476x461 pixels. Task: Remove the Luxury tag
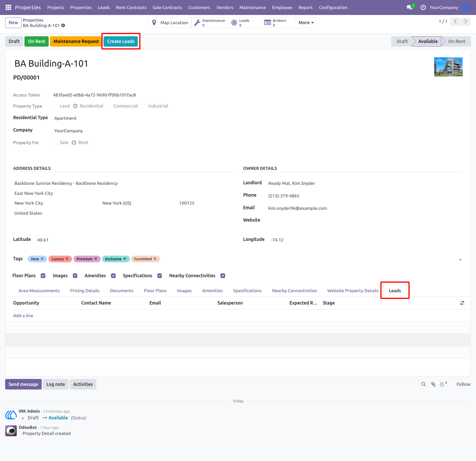(x=67, y=259)
